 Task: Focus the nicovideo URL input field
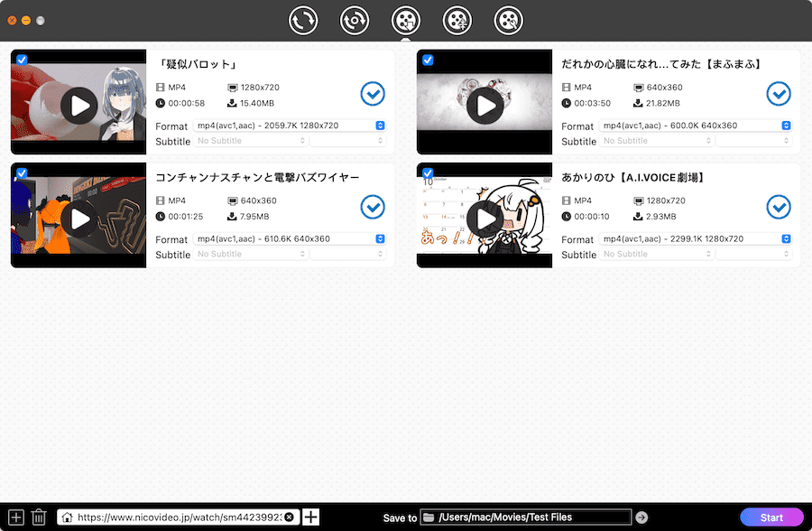pos(180,517)
